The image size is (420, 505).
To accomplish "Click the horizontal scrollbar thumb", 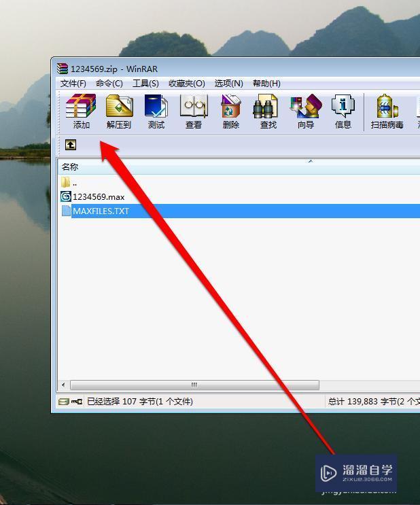I will coord(194,385).
